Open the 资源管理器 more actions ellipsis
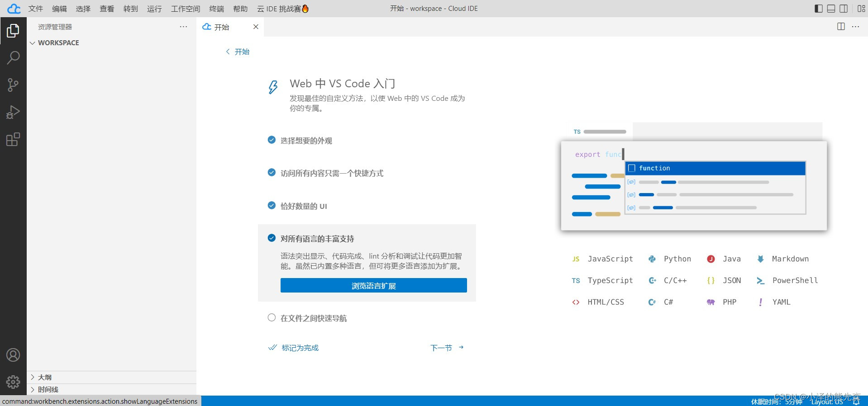This screenshot has width=868, height=406. point(183,27)
